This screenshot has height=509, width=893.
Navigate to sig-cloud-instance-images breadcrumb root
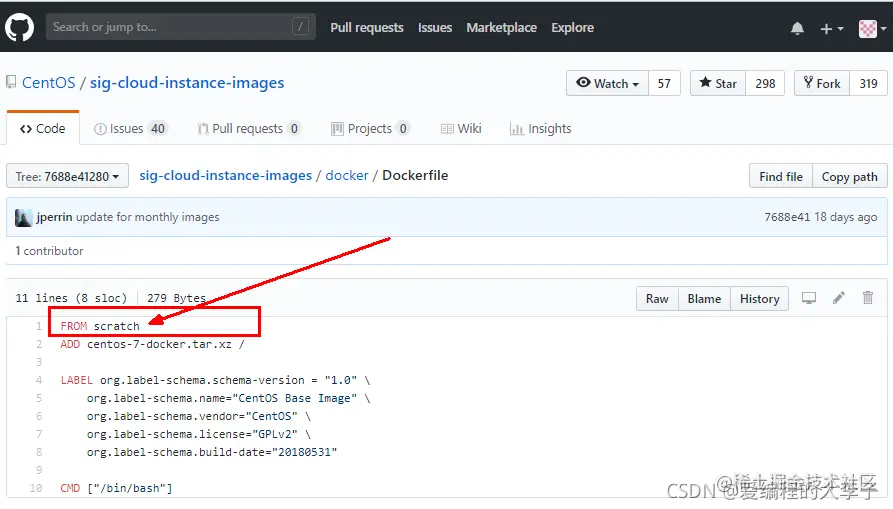point(226,175)
